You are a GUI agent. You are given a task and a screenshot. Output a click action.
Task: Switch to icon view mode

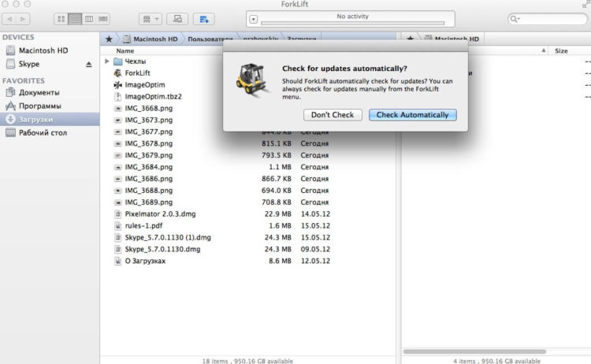(61, 19)
